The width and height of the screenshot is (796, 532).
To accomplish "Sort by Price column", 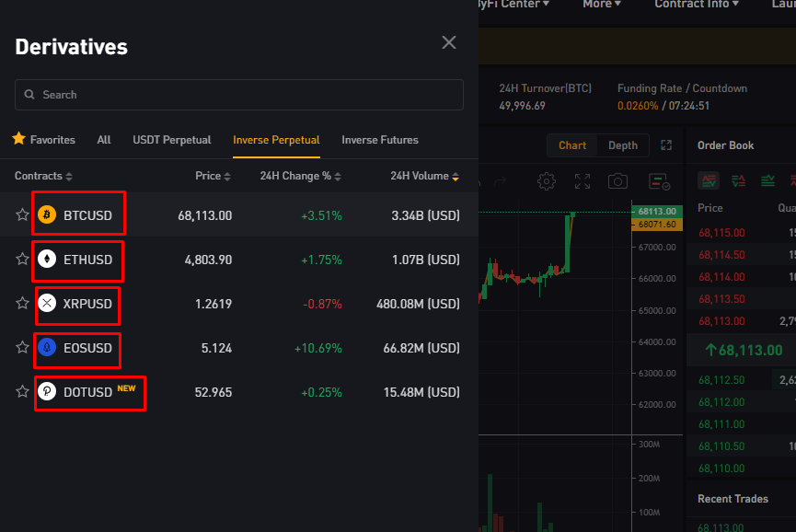I will 213,176.
